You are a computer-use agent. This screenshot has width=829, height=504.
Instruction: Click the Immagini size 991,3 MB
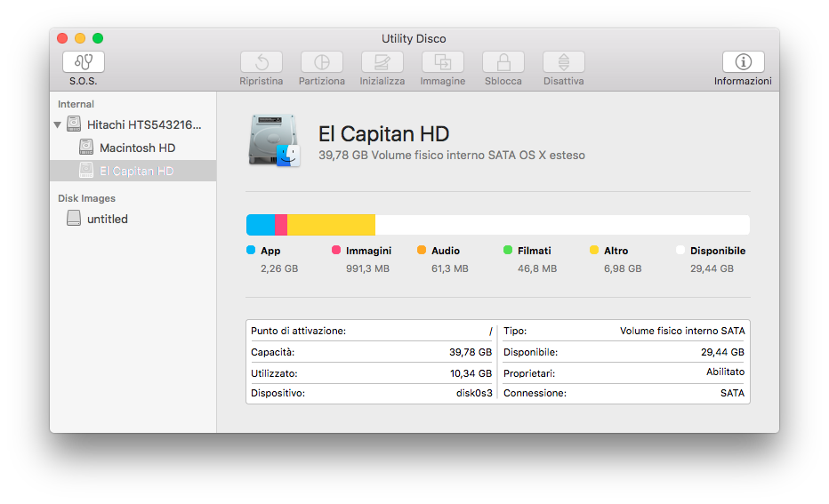[x=367, y=268]
